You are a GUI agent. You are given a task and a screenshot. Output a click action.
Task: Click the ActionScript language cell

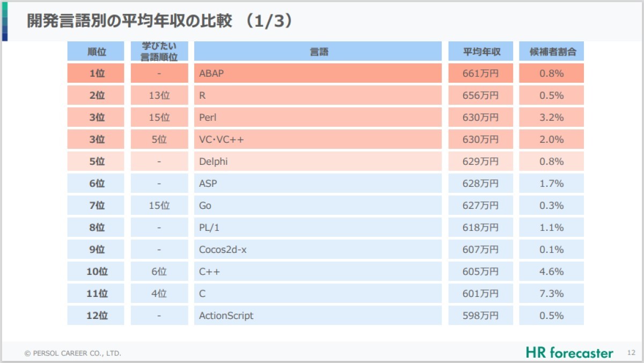[318, 315]
